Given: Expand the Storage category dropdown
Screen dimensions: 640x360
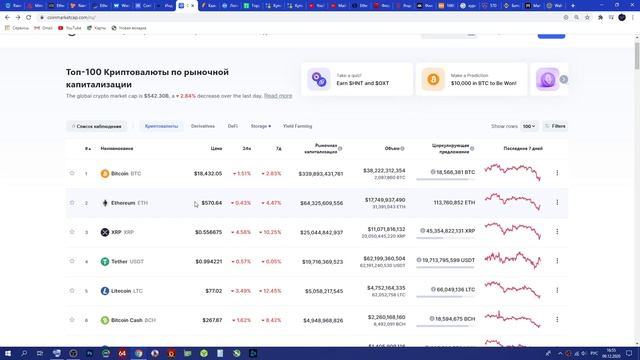Looking at the screenshot, I should tap(261, 127).
